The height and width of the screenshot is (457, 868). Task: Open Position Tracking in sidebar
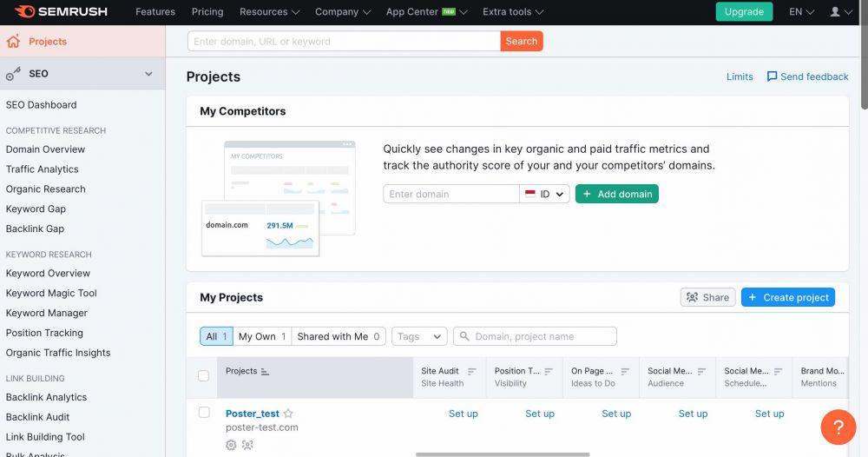[44, 333]
